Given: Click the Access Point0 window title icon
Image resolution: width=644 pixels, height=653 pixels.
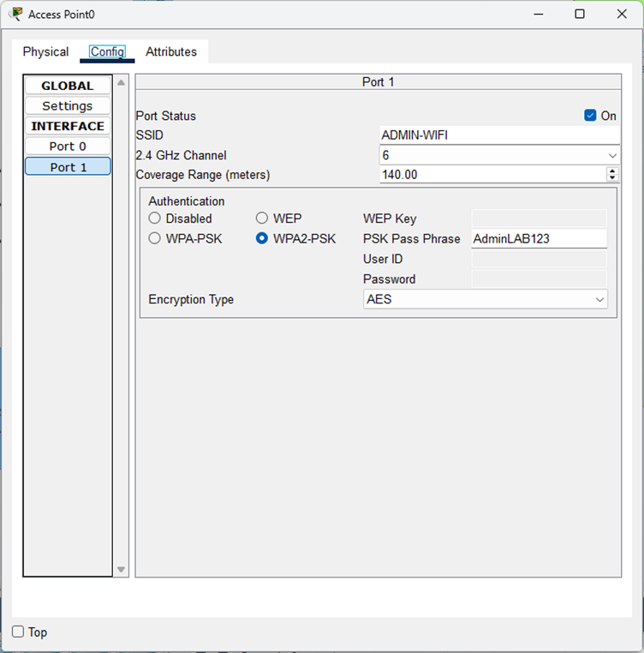Looking at the screenshot, I should (x=15, y=15).
